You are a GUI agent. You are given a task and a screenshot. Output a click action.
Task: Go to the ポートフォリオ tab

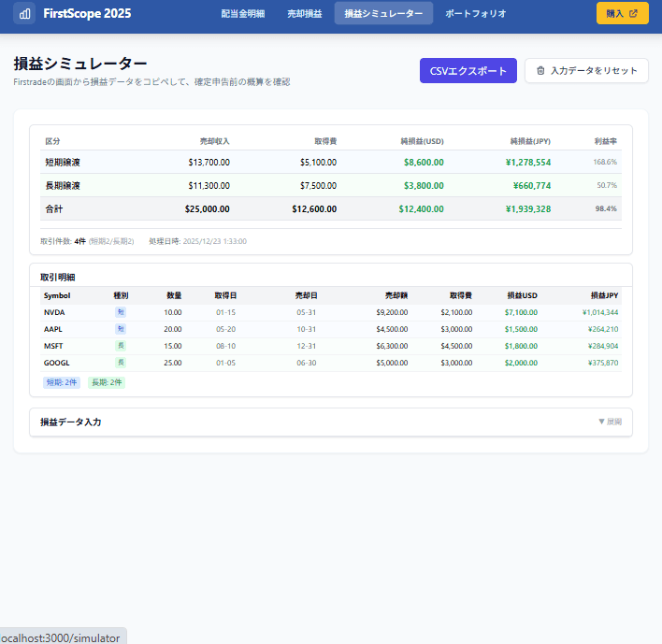475,14
